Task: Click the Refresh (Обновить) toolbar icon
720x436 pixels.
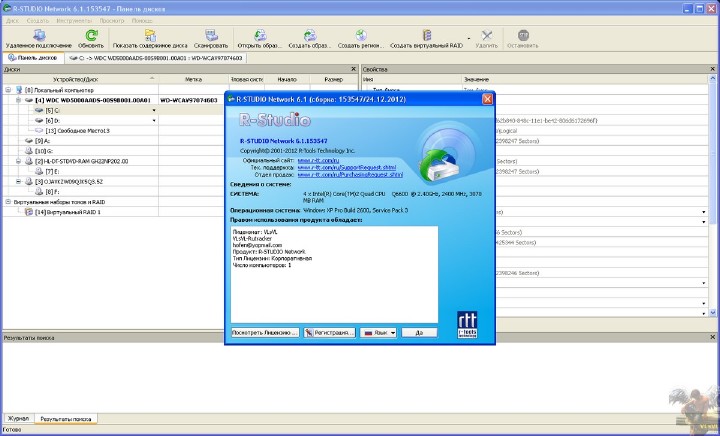Action: point(90,36)
